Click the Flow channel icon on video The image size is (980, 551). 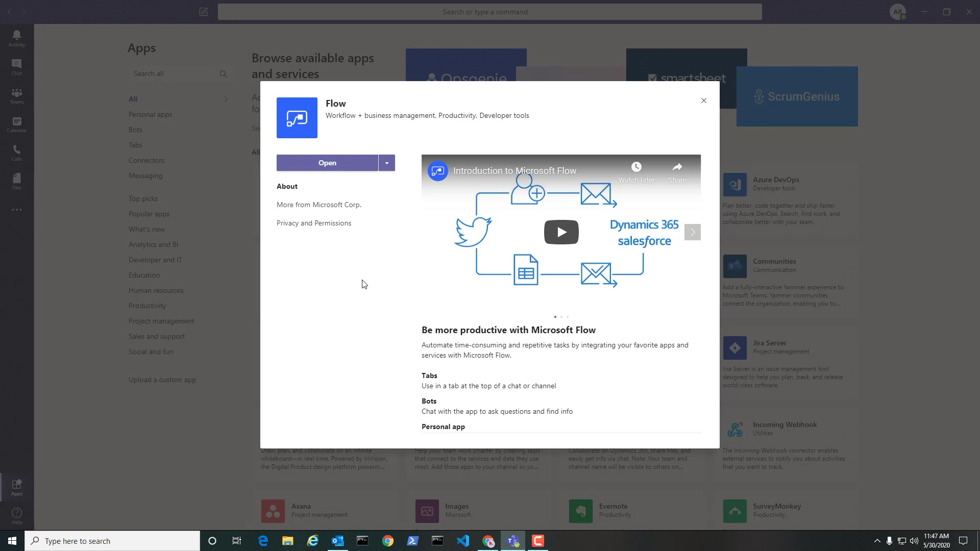437,171
